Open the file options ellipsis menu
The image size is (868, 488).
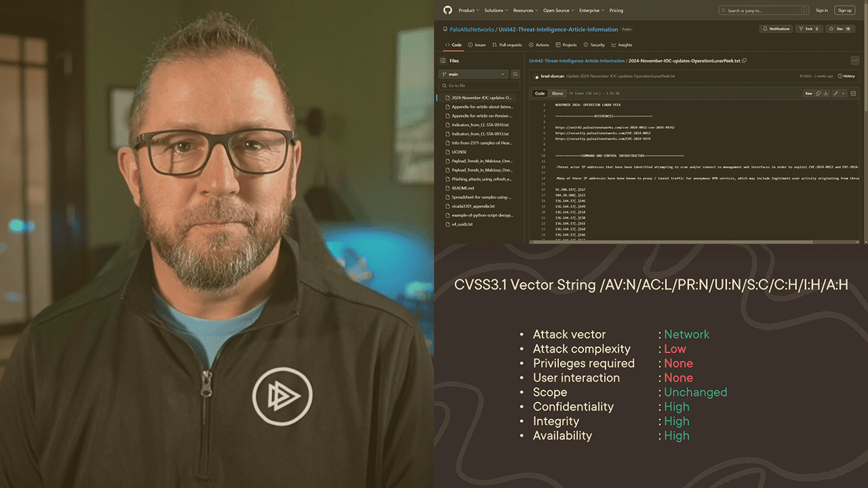(x=855, y=60)
